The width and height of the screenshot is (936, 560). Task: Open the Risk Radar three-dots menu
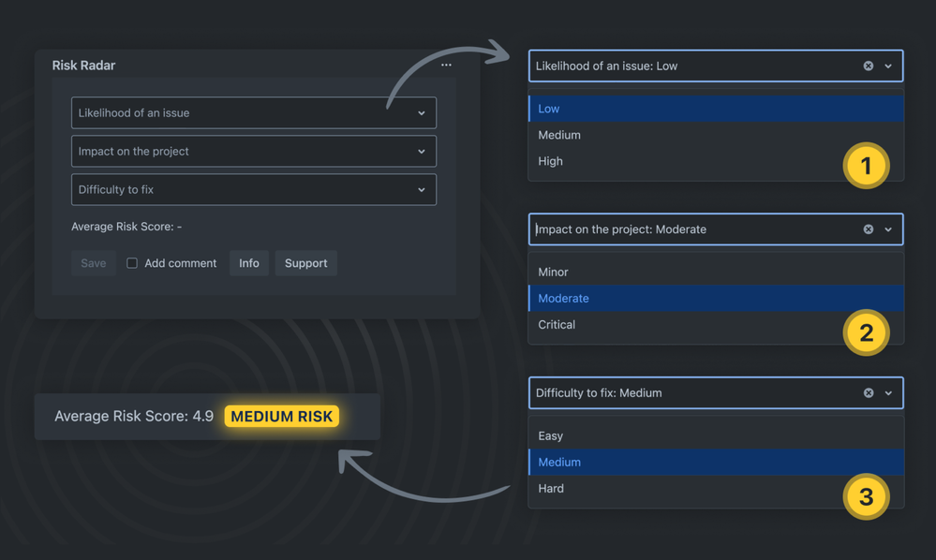446,66
